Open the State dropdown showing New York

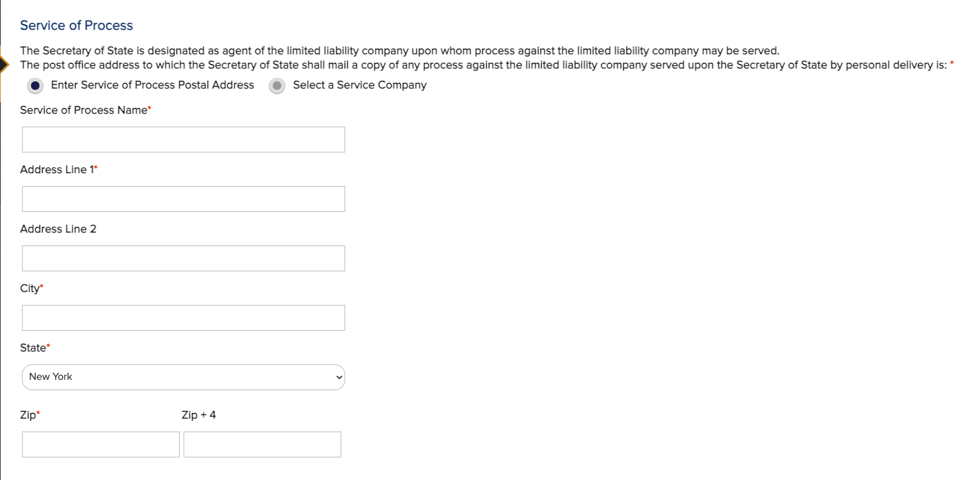(x=184, y=377)
